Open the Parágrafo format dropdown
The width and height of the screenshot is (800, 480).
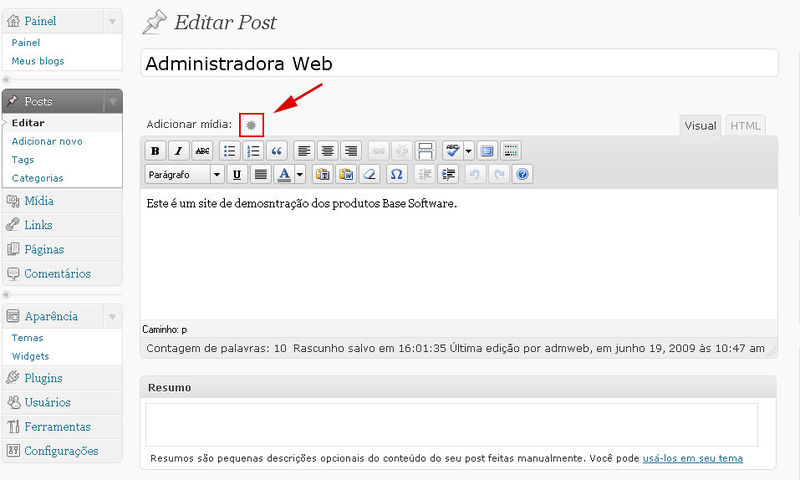tap(185, 174)
